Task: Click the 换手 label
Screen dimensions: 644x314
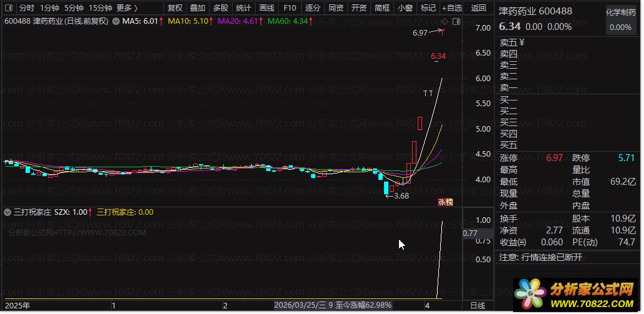Action: 509,218
